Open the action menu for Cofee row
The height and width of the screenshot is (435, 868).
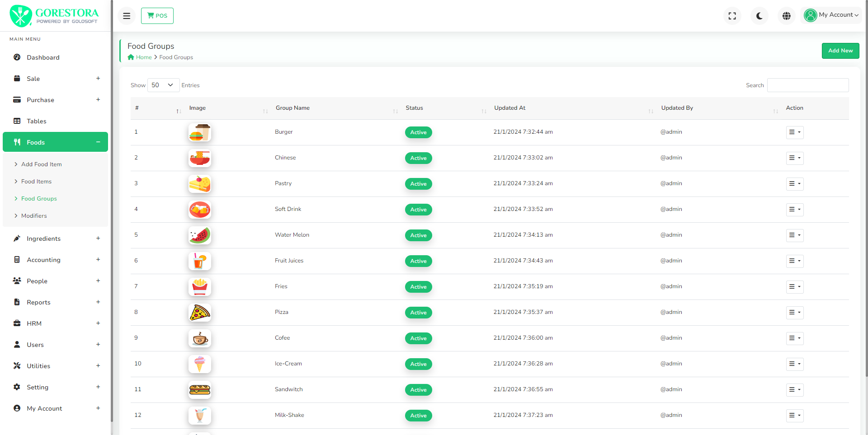coord(795,338)
